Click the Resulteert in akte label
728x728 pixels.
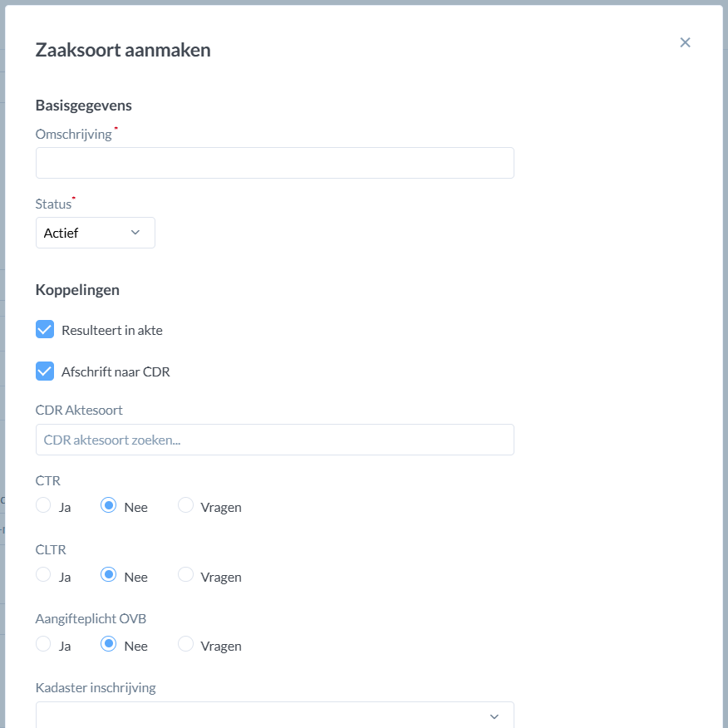(x=112, y=330)
